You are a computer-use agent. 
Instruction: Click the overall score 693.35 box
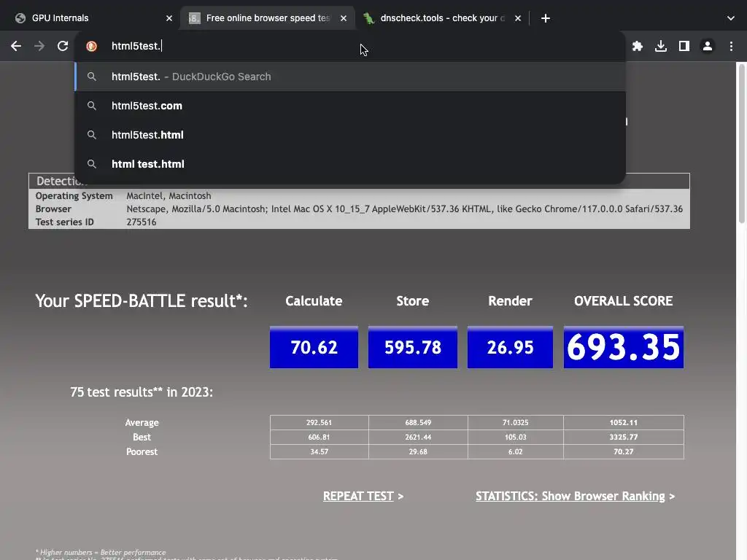click(x=624, y=347)
